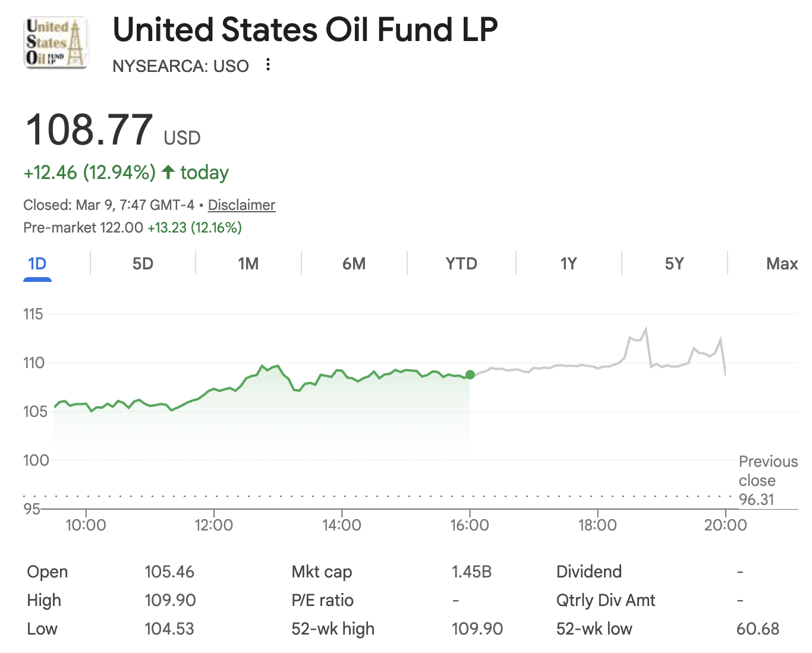View the YTD chart range
The width and height of the screenshot is (812, 653).
pyautogui.click(x=461, y=263)
